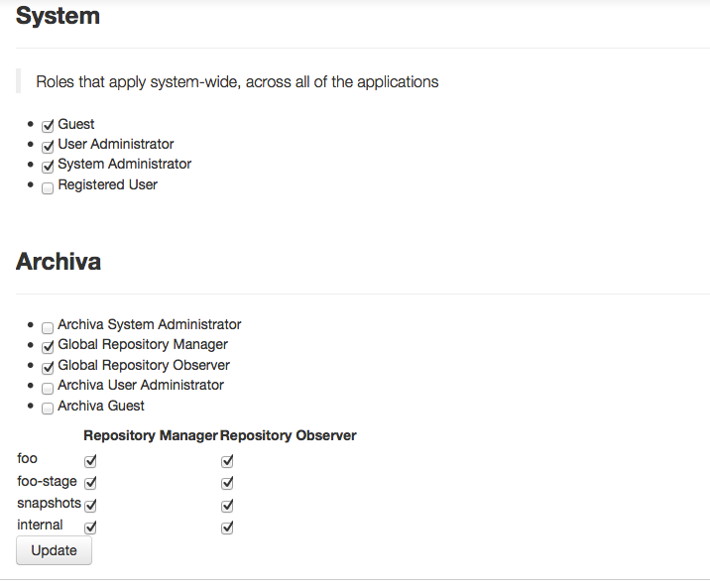Image resolution: width=710 pixels, height=588 pixels.
Task: Uncheck the Guest role checkbox
Action: pyautogui.click(x=48, y=126)
